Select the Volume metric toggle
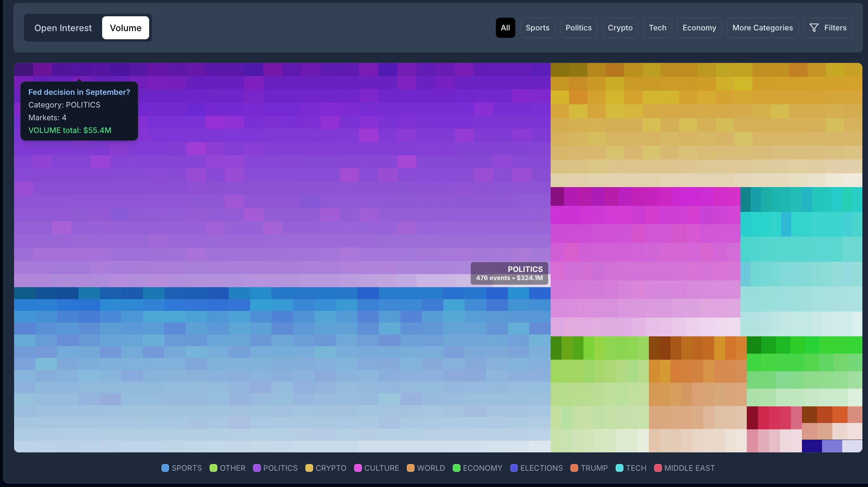The image size is (868, 487). 125,28
